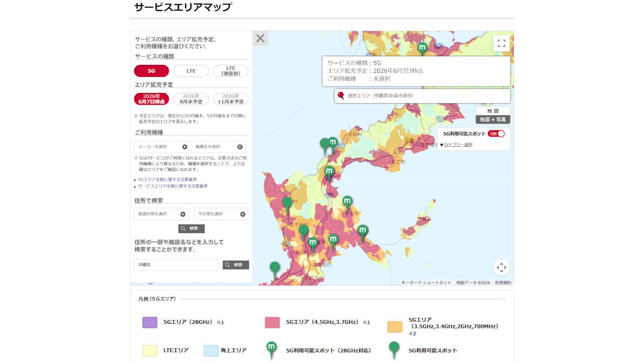Viewport: 644px width, 362px height.
Task: Switch map type to 地図+写真
Action: (493, 120)
